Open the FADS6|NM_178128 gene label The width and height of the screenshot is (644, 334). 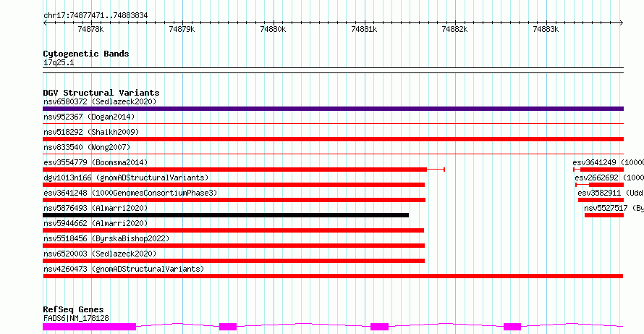tap(76, 318)
